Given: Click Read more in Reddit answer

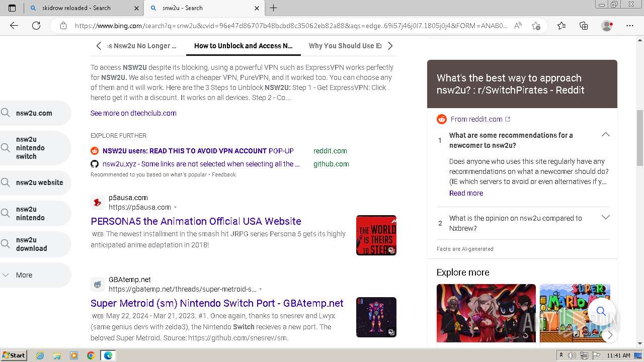Looking at the screenshot, I should 466,193.
